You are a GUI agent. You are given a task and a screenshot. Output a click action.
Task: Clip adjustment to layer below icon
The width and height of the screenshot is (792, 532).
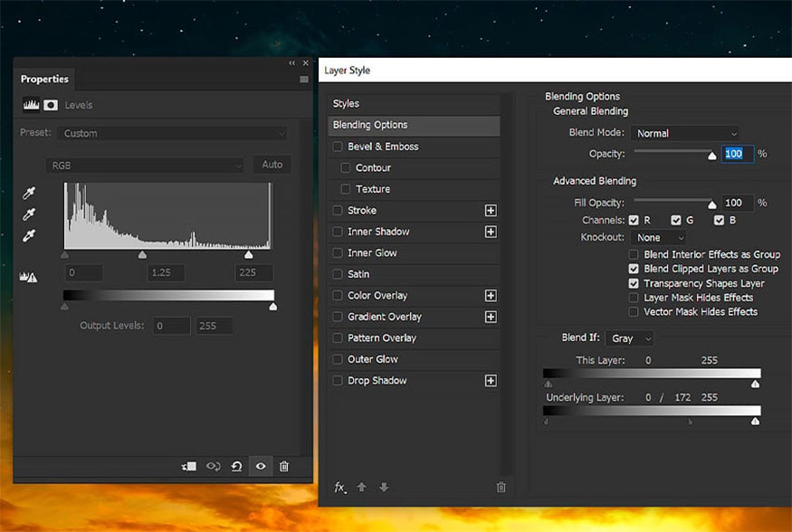pos(189,466)
